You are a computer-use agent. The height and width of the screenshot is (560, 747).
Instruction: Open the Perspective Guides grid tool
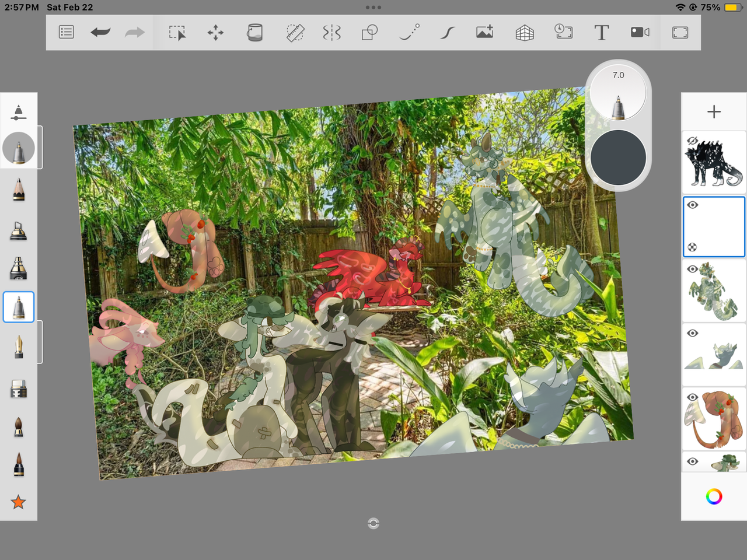tap(525, 33)
